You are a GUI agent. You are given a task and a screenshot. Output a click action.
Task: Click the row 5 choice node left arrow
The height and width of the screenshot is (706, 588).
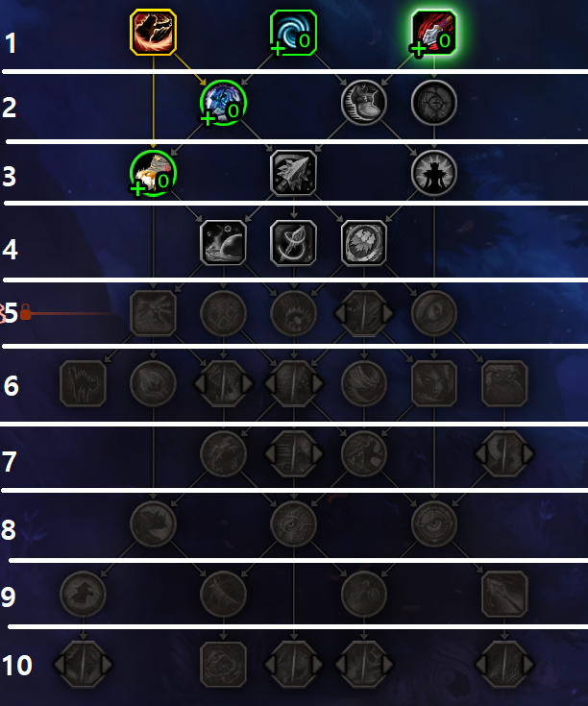pos(340,313)
